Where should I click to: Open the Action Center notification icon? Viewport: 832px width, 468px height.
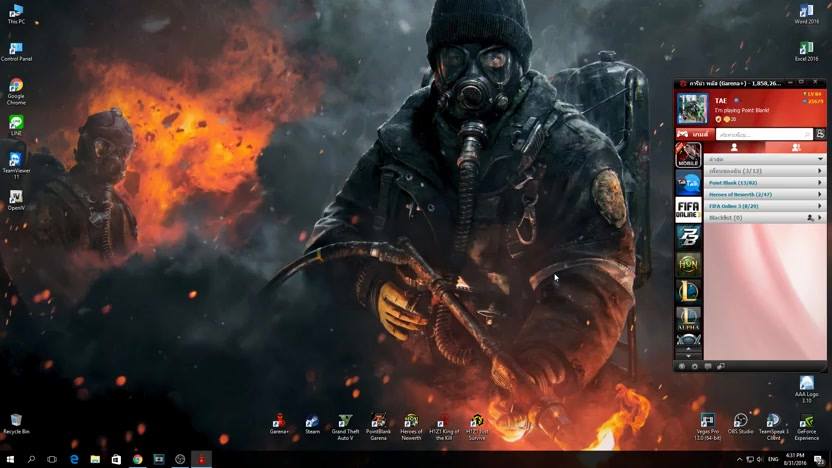click(x=819, y=460)
